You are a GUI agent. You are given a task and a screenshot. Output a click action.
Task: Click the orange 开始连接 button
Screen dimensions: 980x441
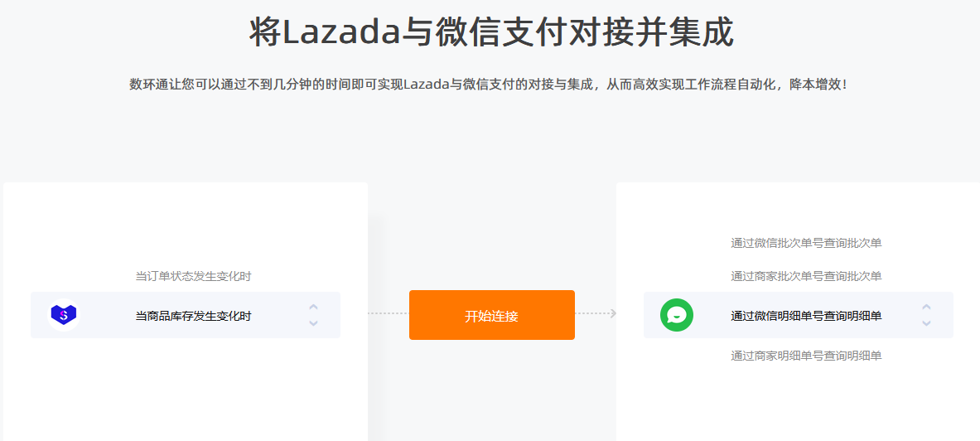492,315
